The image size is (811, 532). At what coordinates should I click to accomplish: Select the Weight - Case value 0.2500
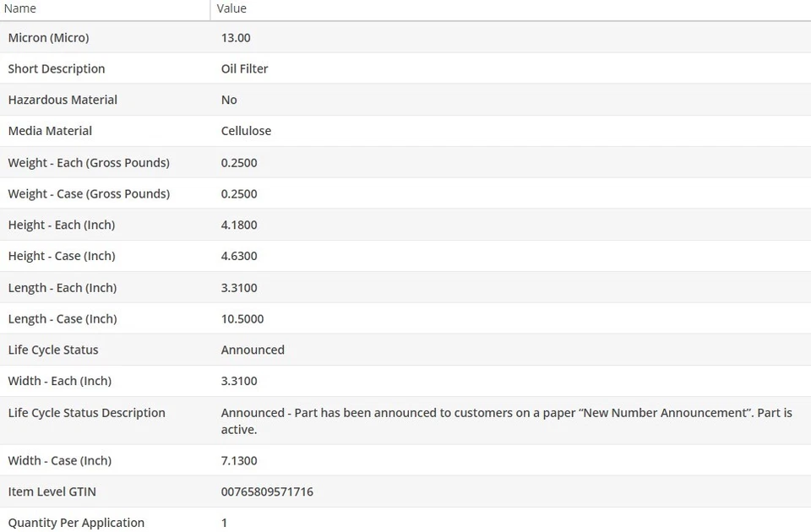click(239, 194)
